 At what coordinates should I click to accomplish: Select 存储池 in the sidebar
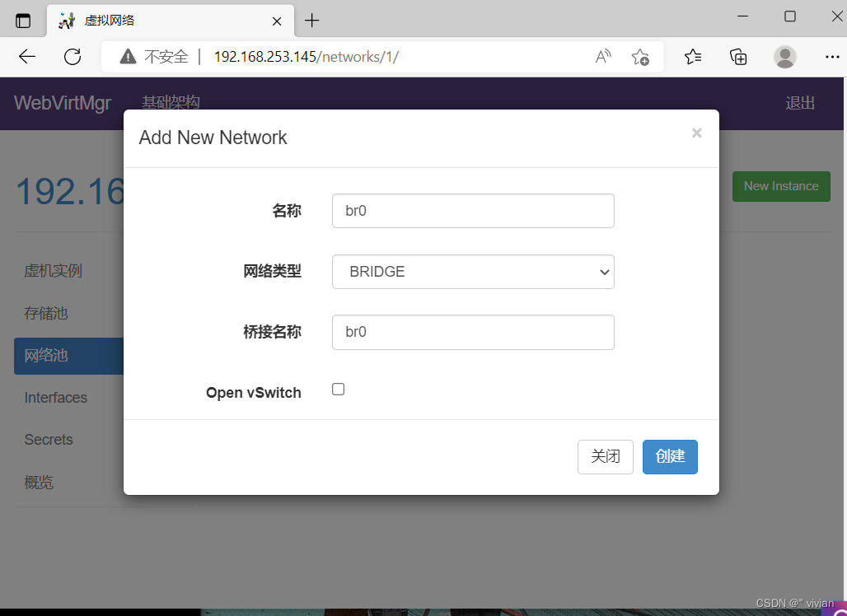tap(46, 313)
